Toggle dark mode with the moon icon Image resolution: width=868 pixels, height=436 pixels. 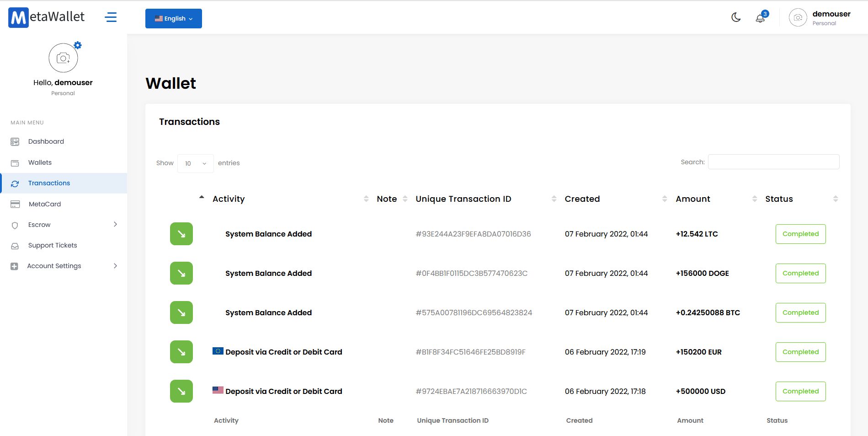(x=736, y=17)
